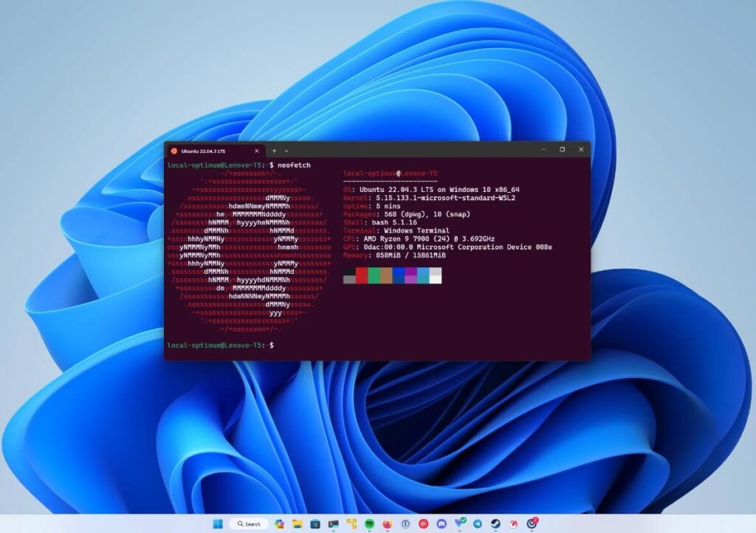Click the "Ubuntu 22.04.3 LTS on Windows 10 x86_64" line

431,190
